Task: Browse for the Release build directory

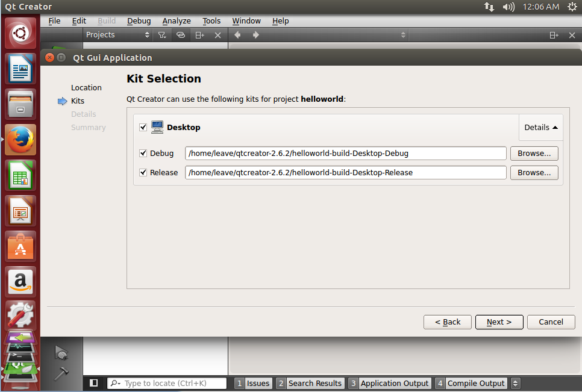Action: click(x=534, y=172)
